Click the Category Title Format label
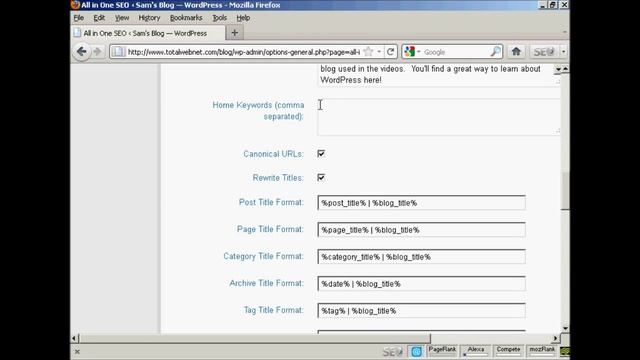Screen dimensions: 640x360 point(263,256)
